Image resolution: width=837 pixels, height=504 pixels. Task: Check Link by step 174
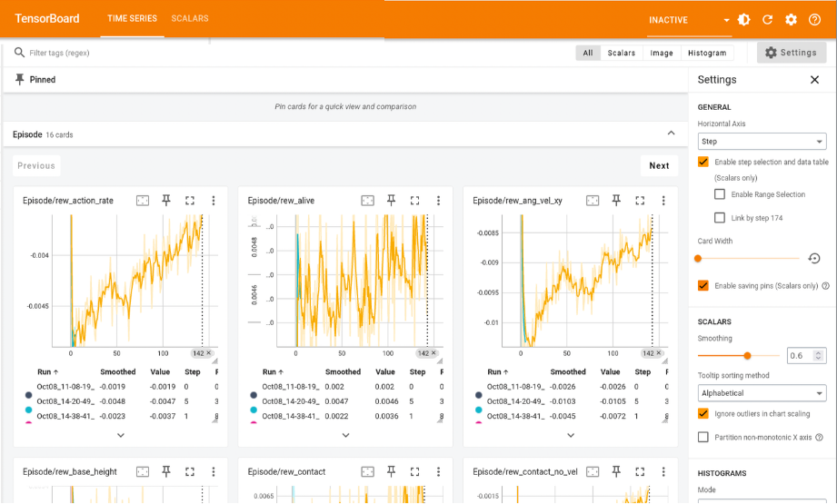pyautogui.click(x=720, y=218)
